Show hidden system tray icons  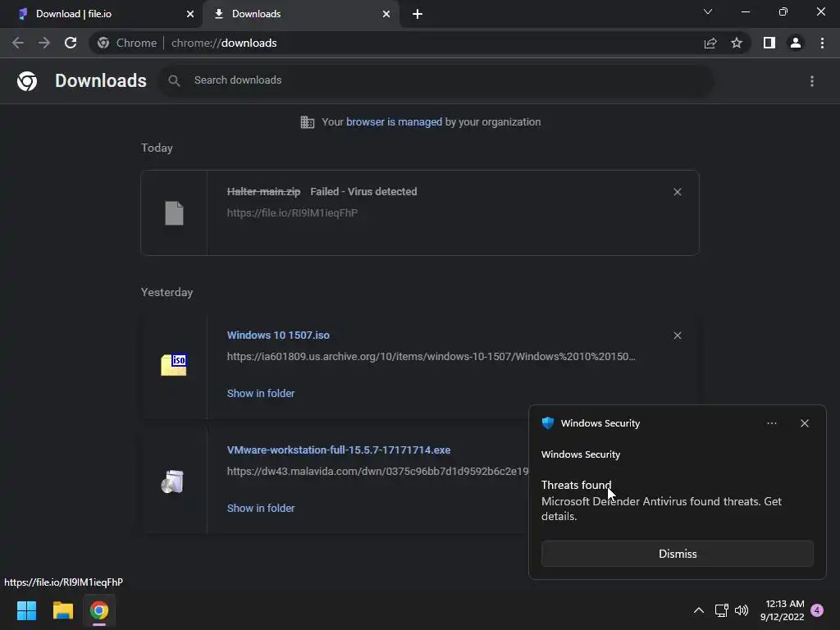(699, 610)
